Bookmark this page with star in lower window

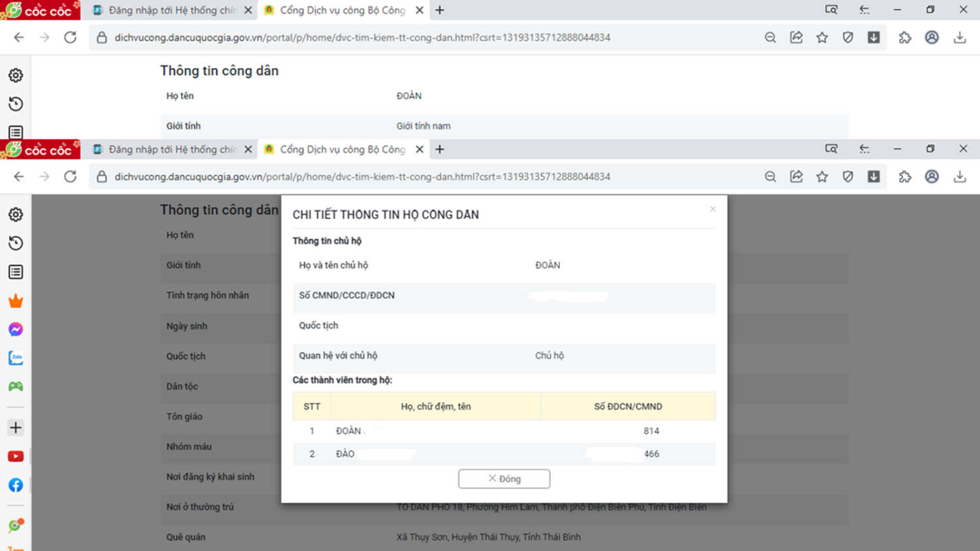coord(822,177)
